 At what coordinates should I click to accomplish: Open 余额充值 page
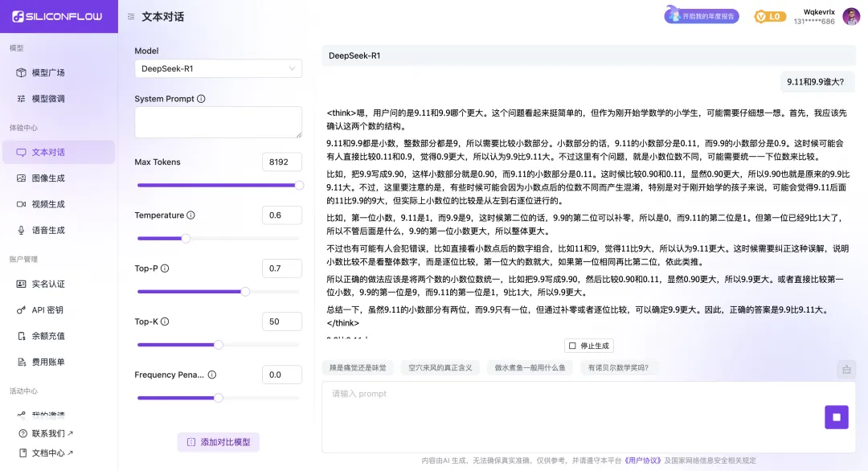pos(59,336)
